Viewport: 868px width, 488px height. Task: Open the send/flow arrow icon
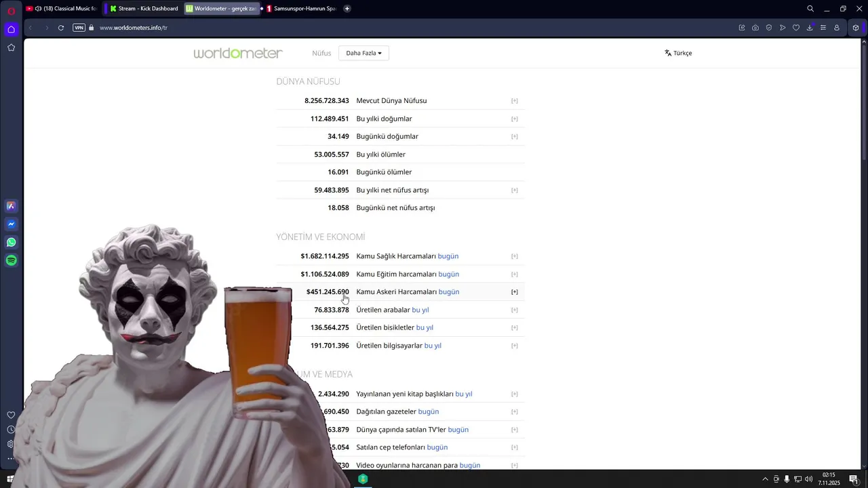tap(783, 28)
